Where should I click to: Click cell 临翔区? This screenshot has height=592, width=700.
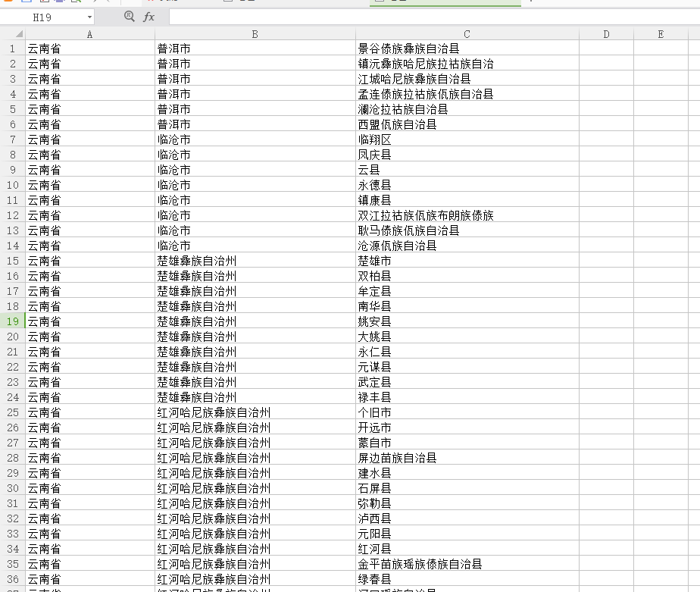467,139
